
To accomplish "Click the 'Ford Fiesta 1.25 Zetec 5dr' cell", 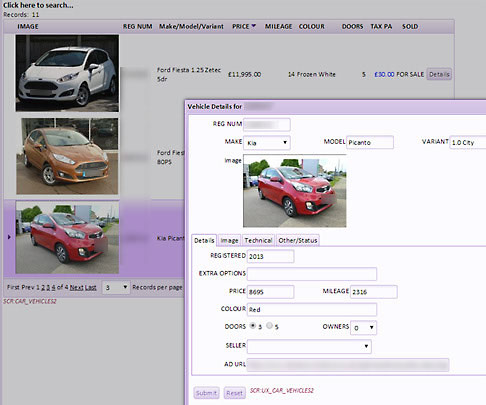I will pos(189,74).
